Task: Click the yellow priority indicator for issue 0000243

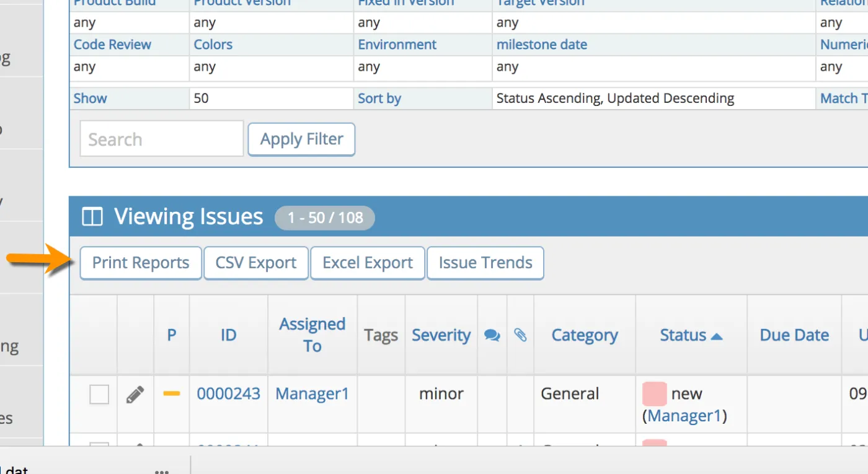Action: 172,393
